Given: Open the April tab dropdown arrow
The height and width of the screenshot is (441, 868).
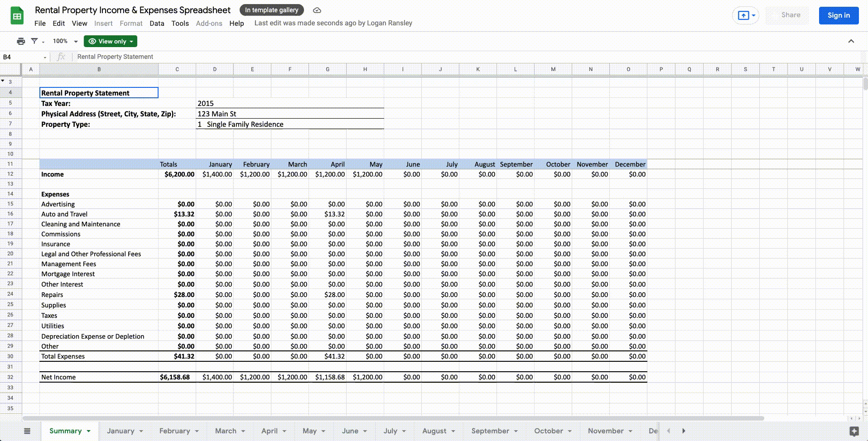Looking at the screenshot, I should 285,431.
